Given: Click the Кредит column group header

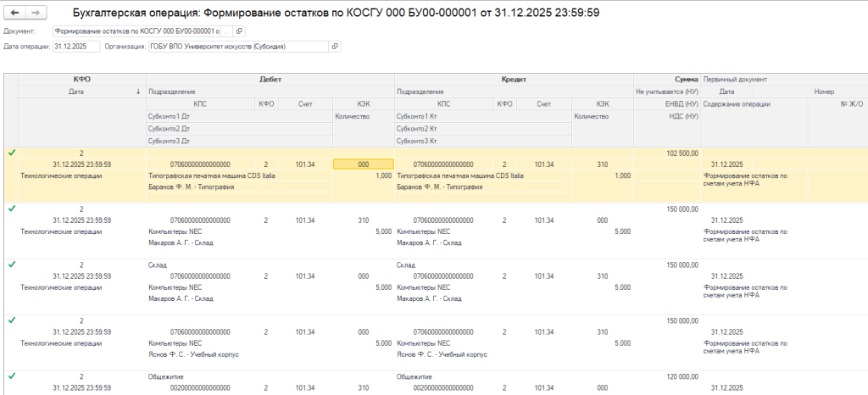Looking at the screenshot, I should point(514,80).
